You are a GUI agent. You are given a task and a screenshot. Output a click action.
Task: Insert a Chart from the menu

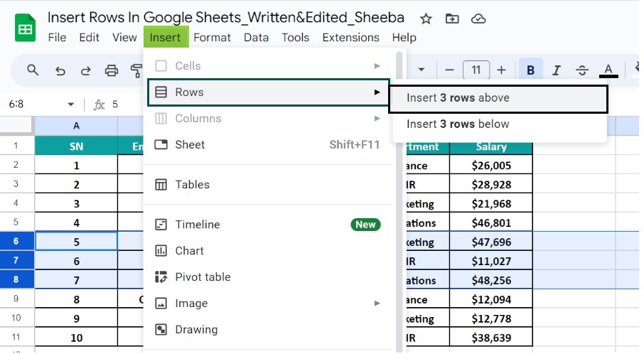point(268,250)
